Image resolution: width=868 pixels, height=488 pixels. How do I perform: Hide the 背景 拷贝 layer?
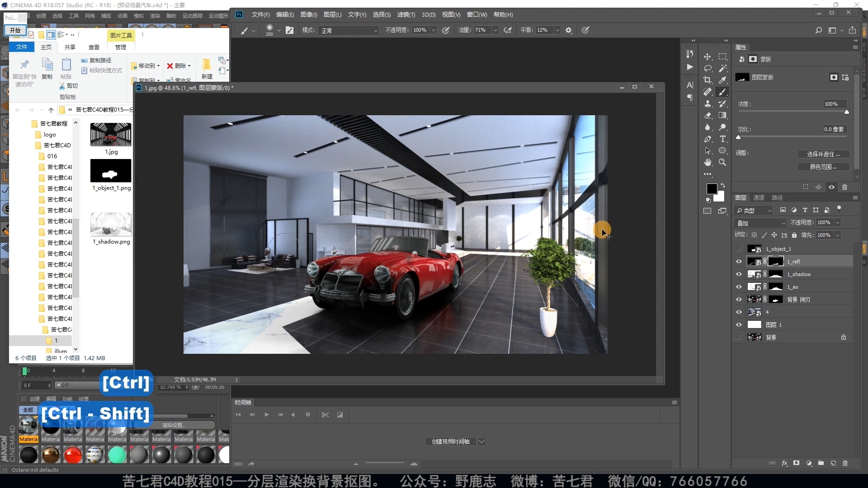click(739, 300)
